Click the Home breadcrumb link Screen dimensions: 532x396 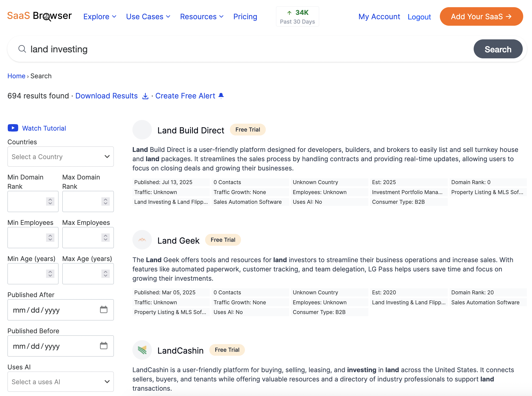pyautogui.click(x=16, y=76)
